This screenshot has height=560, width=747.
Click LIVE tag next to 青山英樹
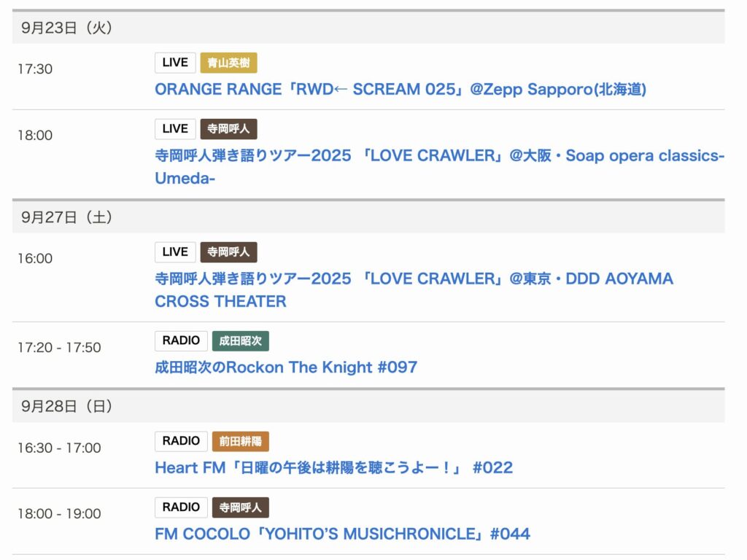[175, 63]
